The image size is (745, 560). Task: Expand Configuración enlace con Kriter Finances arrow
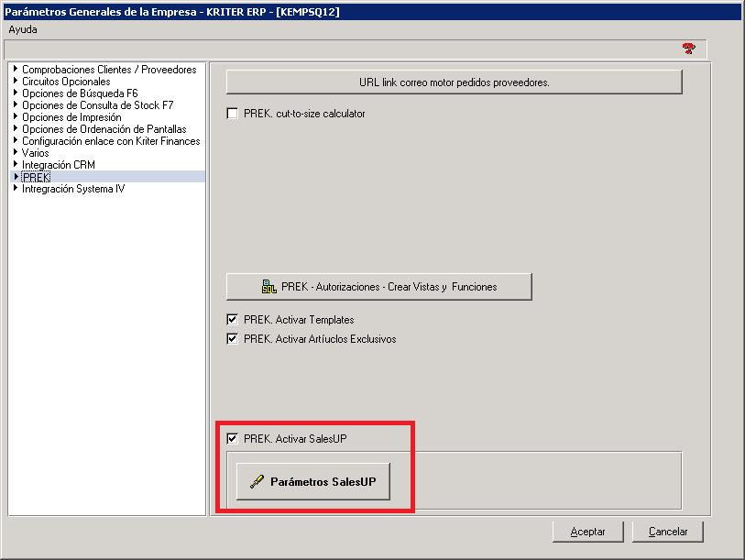(16, 140)
